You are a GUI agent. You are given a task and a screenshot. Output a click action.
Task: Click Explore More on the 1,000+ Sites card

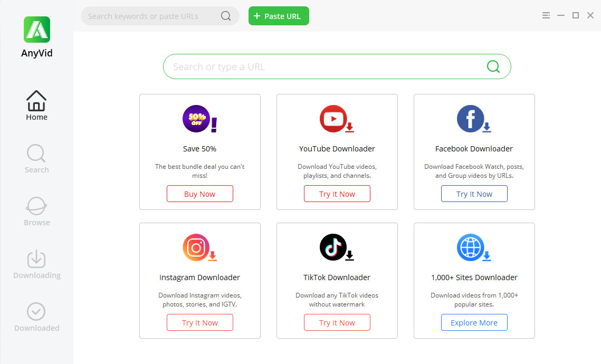pos(473,322)
